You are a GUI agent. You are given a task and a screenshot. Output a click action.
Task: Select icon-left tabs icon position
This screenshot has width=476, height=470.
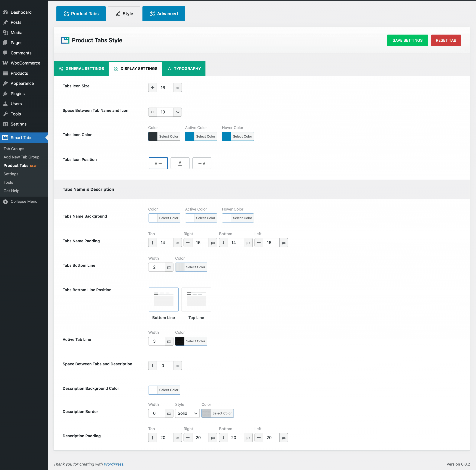[x=158, y=163]
